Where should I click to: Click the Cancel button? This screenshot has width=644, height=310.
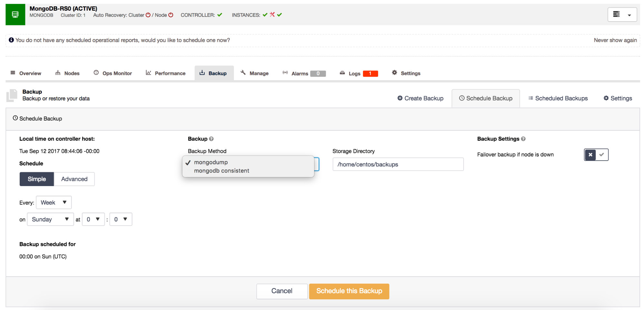pos(282,291)
